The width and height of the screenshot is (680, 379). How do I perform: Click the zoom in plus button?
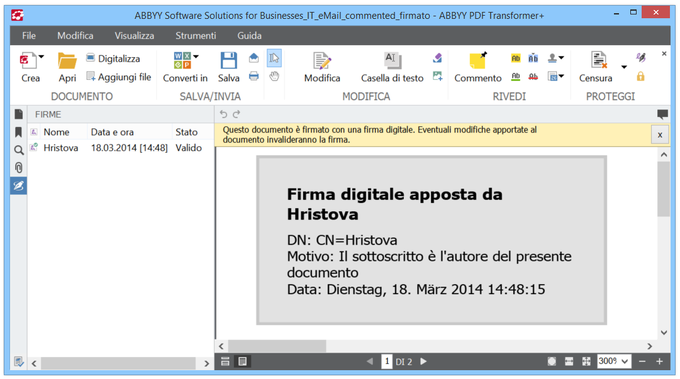pyautogui.click(x=659, y=361)
